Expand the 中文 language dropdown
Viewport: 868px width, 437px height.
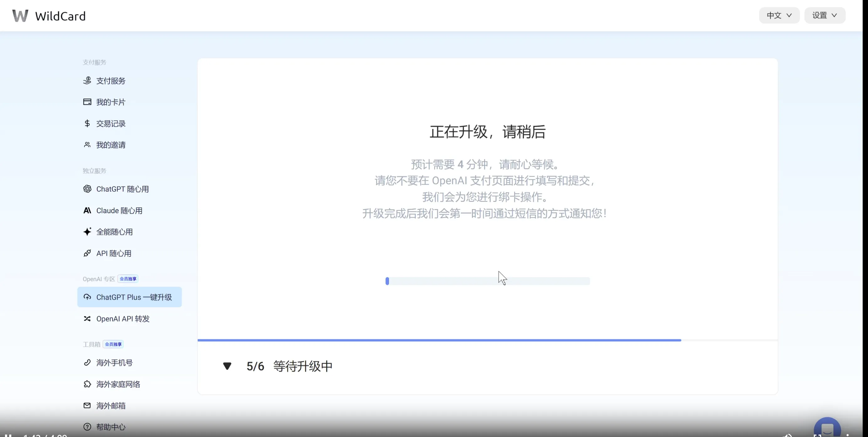(779, 15)
